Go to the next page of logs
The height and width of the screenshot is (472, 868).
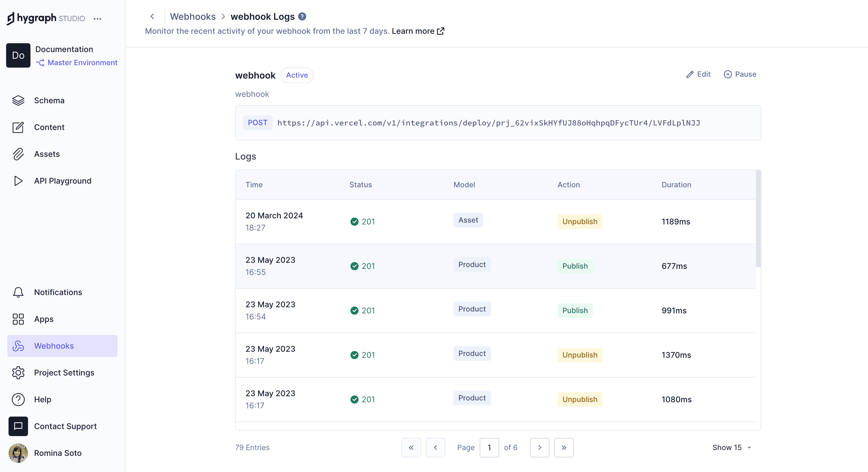tap(539, 447)
